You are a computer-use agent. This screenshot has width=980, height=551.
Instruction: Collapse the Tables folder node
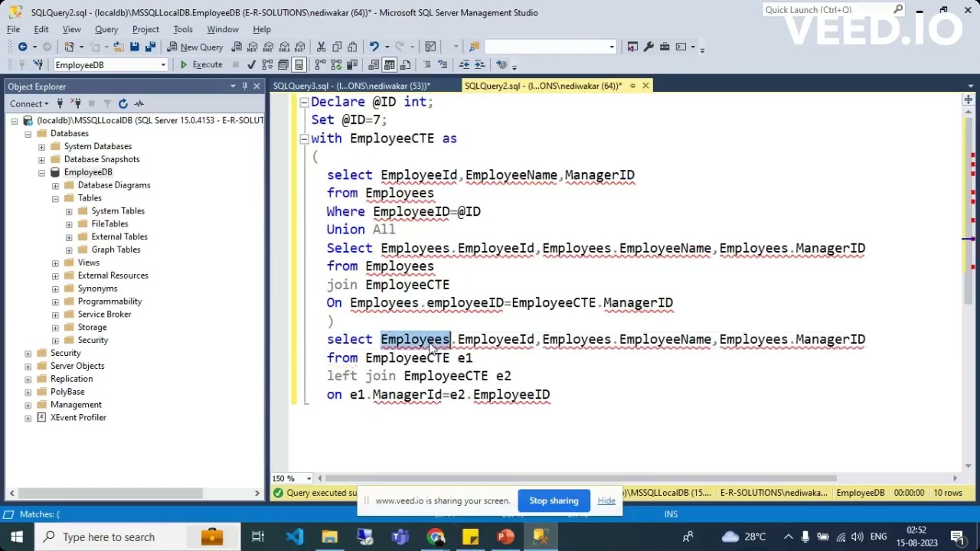pos(55,198)
